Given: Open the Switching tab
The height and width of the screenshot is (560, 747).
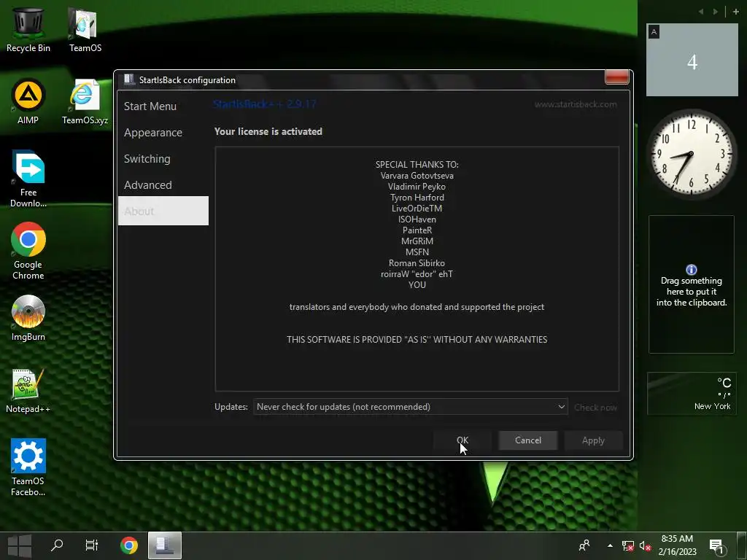Looking at the screenshot, I should [163, 158].
